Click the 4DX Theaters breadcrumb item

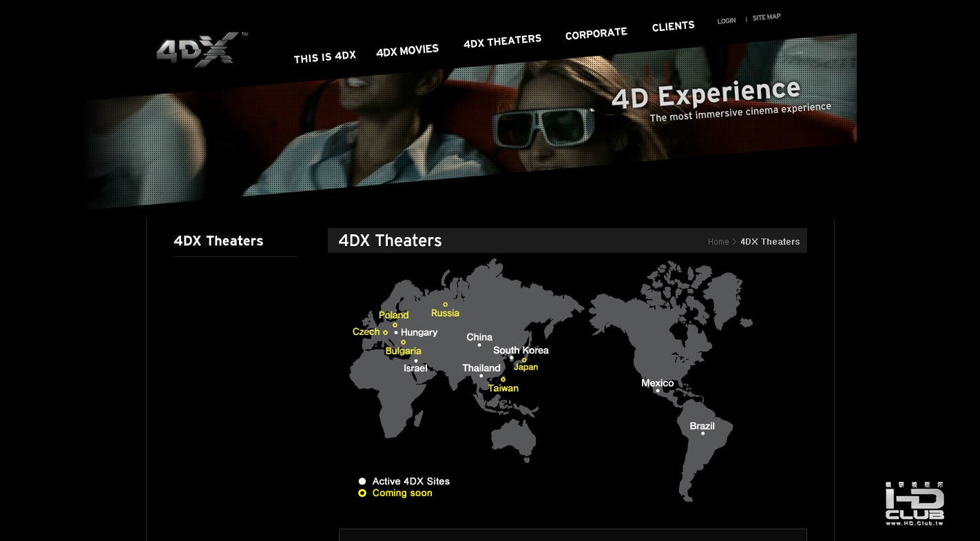[770, 242]
